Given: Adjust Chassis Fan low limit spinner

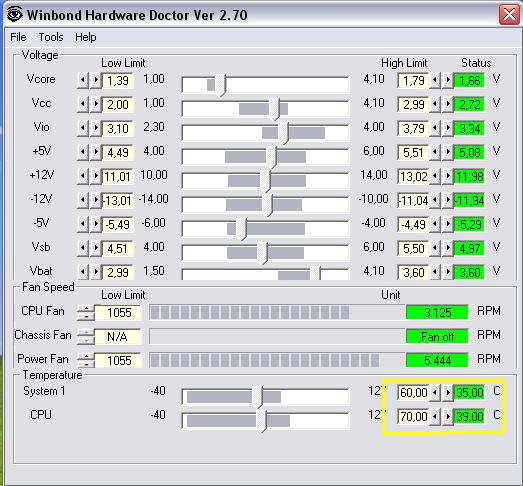Looking at the screenshot, I should (86, 337).
